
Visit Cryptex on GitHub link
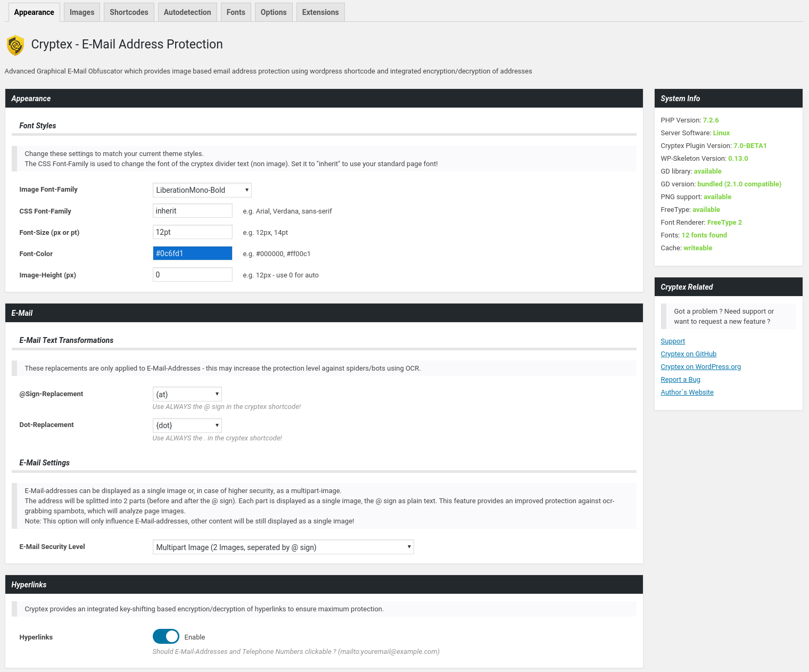point(689,354)
